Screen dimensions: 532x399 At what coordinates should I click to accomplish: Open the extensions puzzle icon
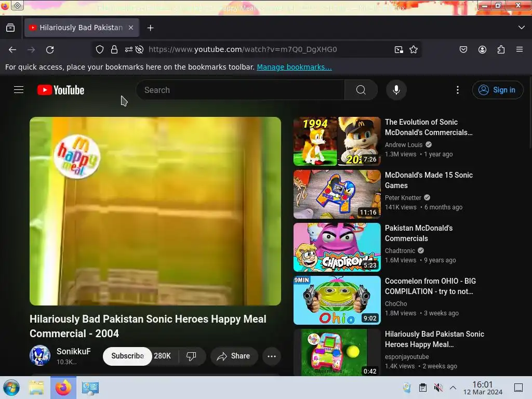[501, 49]
